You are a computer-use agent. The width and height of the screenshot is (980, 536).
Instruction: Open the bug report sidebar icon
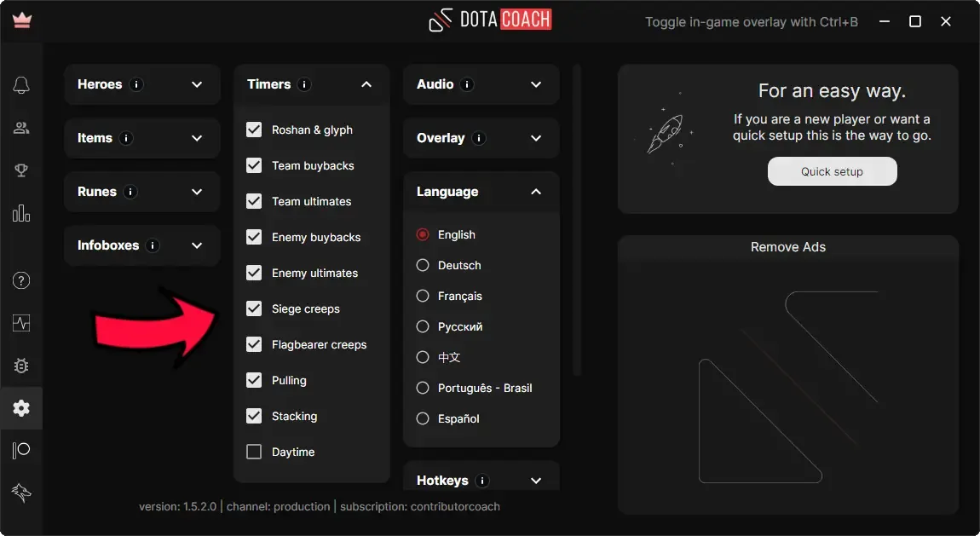pos(21,366)
